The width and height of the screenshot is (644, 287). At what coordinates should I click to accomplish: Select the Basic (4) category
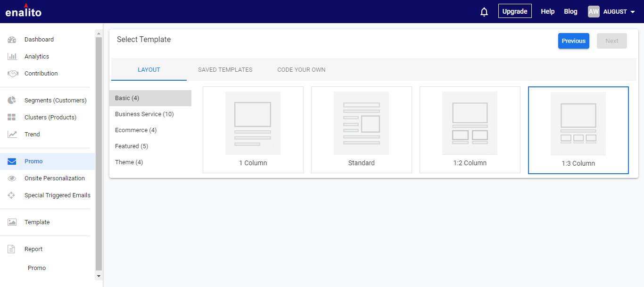tap(150, 98)
